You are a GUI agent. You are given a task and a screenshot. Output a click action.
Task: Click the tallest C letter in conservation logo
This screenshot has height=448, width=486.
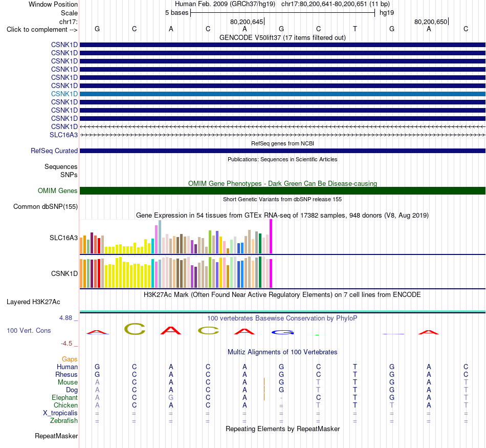(x=135, y=329)
